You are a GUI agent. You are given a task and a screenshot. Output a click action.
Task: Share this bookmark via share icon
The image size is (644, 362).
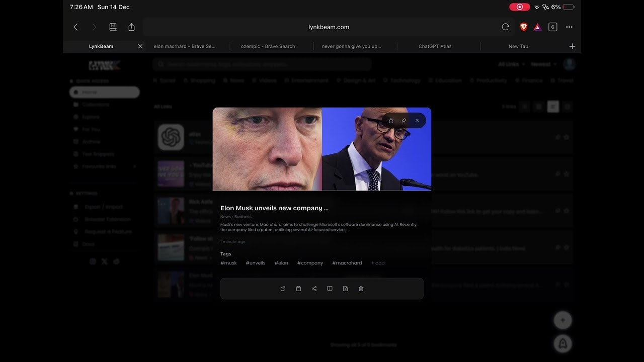(314, 289)
